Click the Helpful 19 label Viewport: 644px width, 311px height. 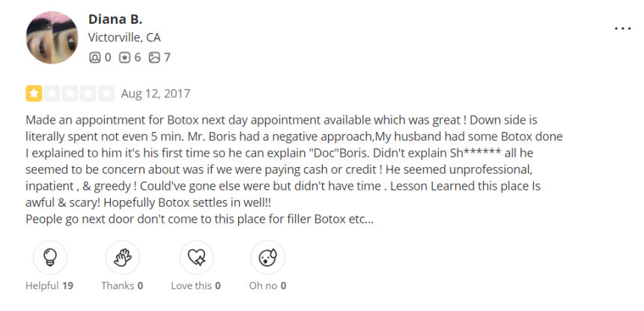[x=49, y=286]
